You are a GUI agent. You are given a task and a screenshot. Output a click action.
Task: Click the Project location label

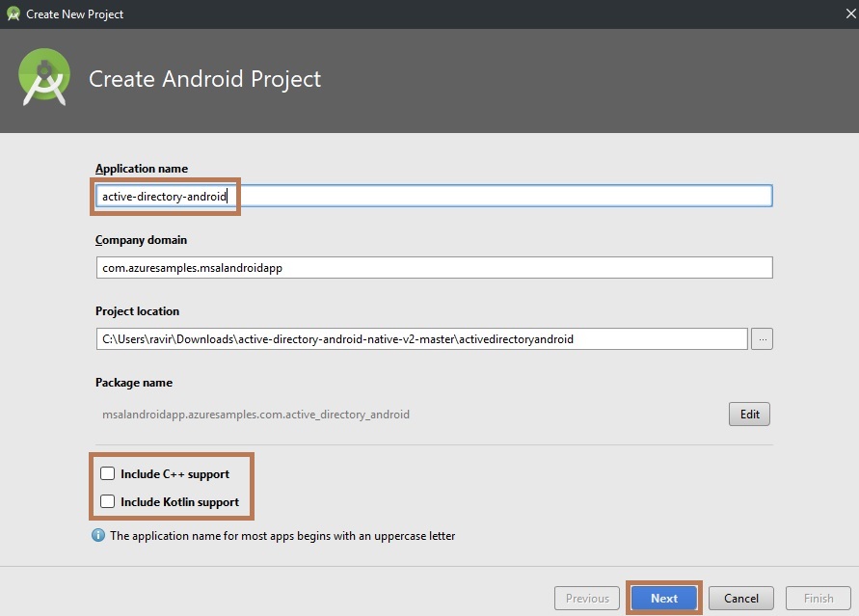click(x=137, y=311)
